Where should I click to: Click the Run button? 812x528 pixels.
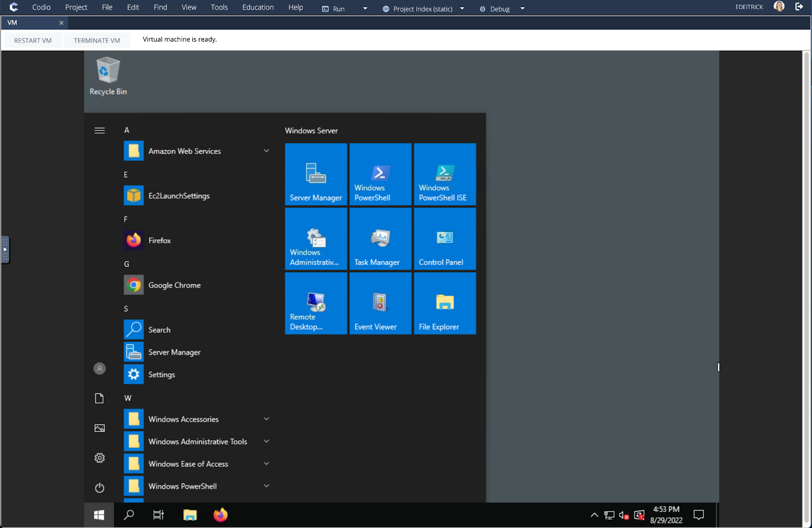tap(333, 9)
